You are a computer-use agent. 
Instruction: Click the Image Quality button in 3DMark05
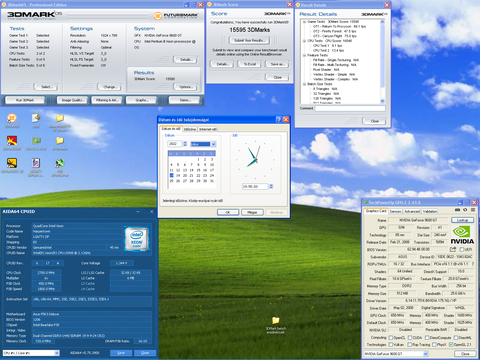point(72,100)
